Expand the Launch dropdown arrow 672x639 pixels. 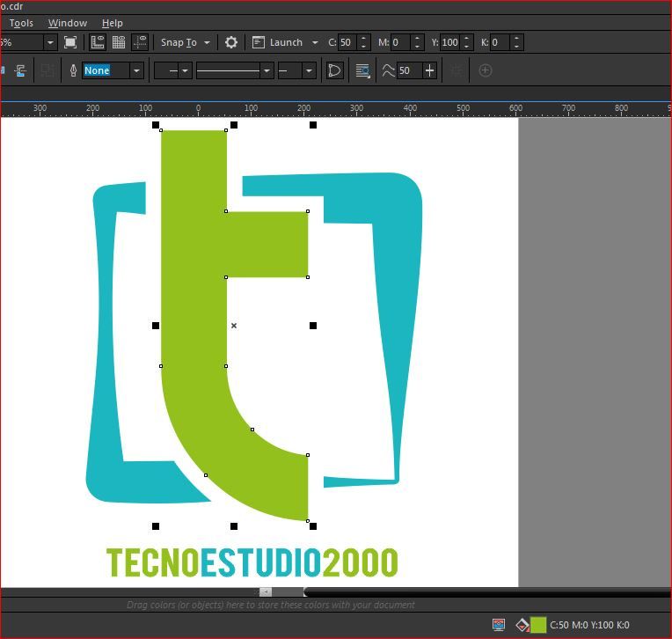pos(315,42)
